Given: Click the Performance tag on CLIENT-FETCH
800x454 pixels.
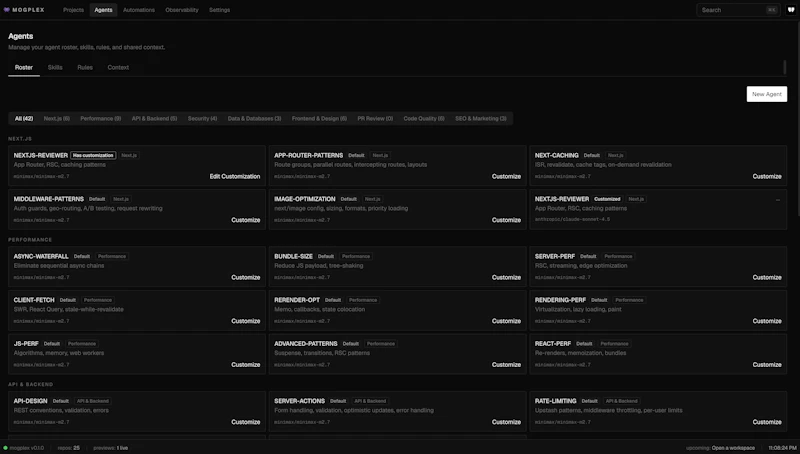Looking at the screenshot, I should tap(97, 300).
